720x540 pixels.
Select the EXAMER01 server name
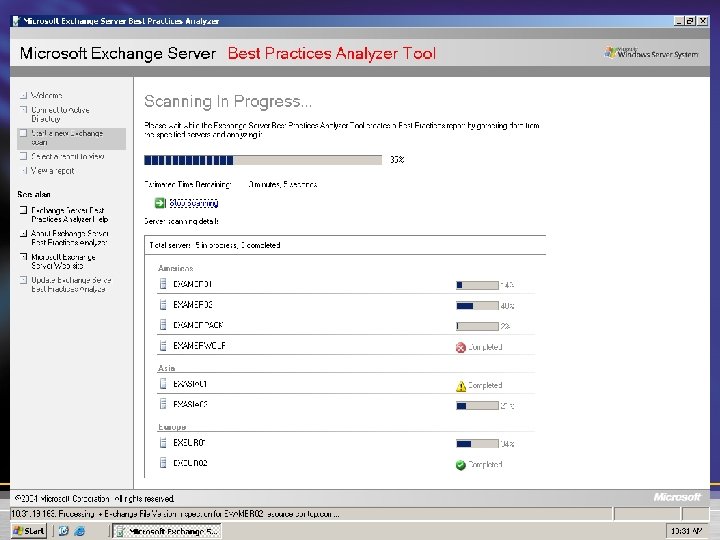(192, 284)
